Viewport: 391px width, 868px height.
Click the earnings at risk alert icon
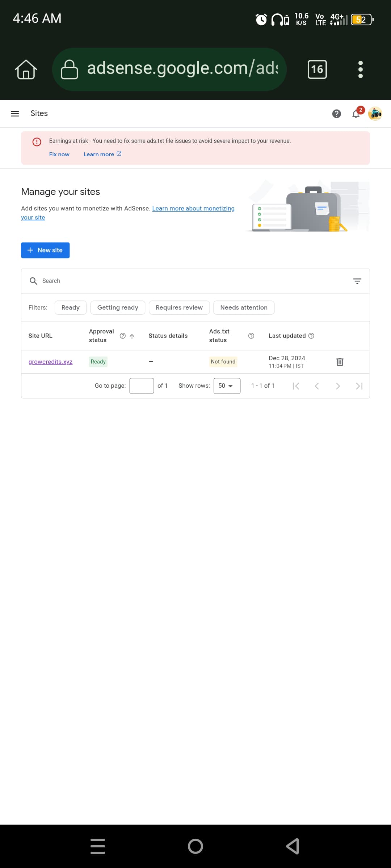point(37,142)
